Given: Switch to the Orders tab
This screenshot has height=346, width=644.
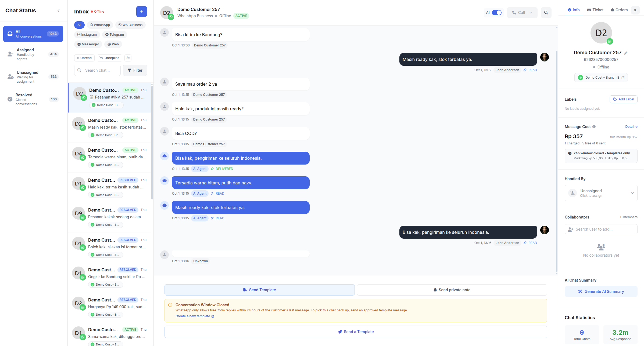Looking at the screenshot, I should coord(619,10).
